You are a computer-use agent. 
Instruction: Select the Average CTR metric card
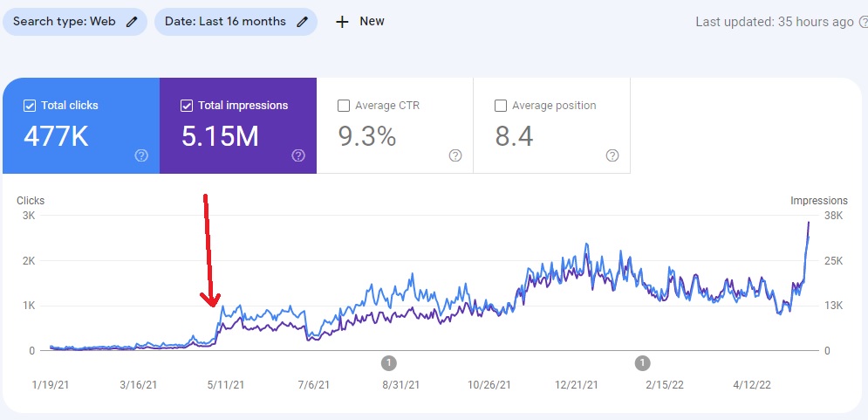[394, 126]
